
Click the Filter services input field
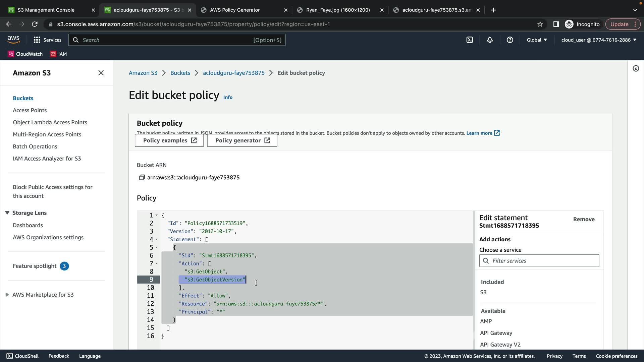(543, 261)
